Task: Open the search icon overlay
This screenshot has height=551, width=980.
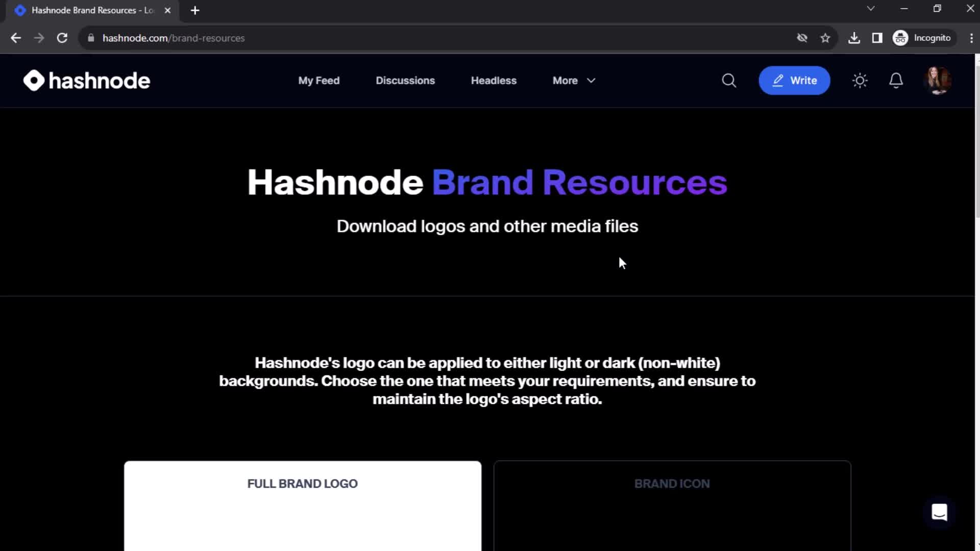Action: pyautogui.click(x=729, y=80)
